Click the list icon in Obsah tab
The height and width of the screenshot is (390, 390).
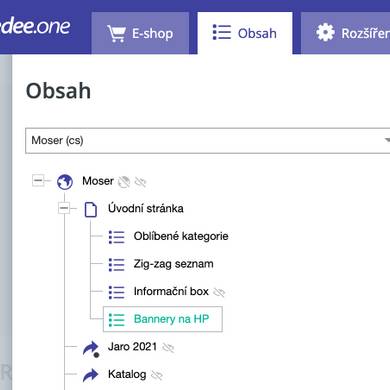(x=222, y=32)
